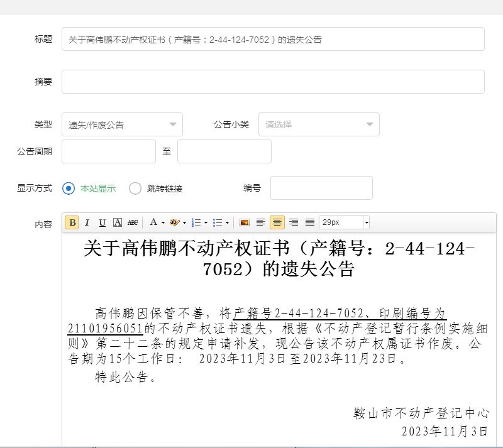
Task: Click the 本站显示 green label
Action: coord(98,188)
